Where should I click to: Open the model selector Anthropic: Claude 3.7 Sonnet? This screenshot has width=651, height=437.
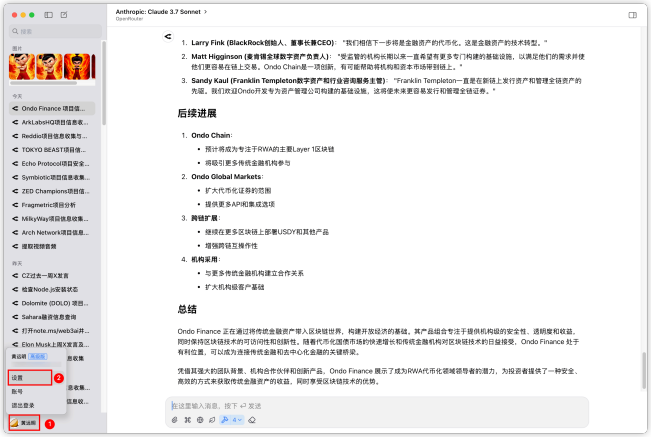161,12
